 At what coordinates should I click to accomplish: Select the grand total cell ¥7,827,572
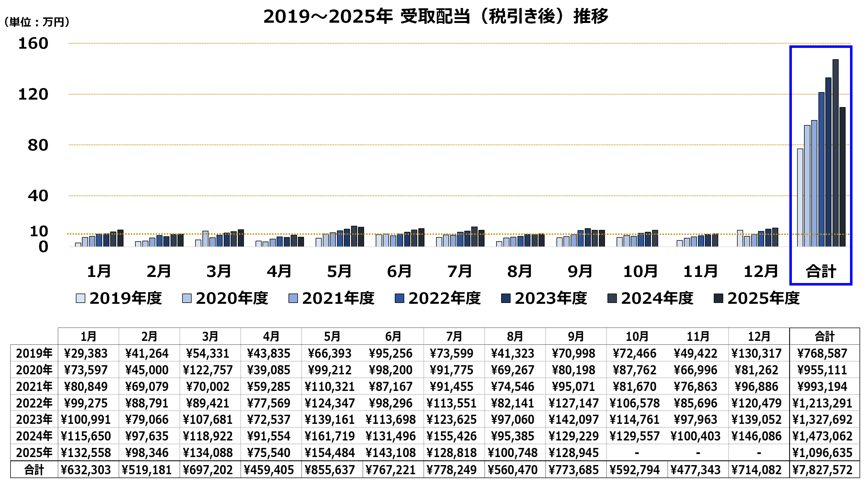coord(822,470)
